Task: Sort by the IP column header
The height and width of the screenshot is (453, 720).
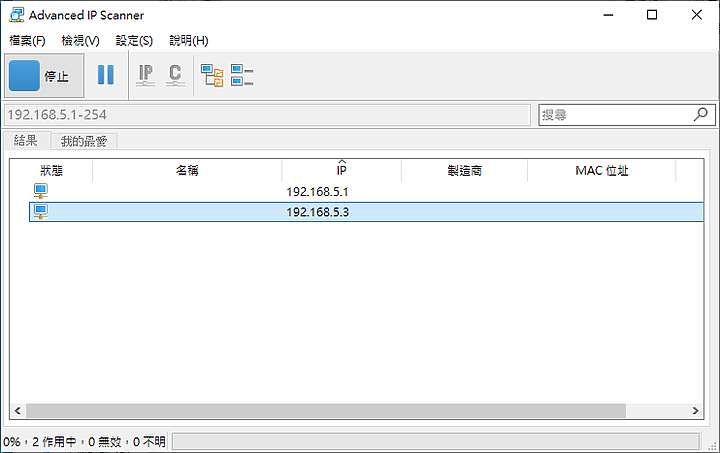Action: [x=341, y=171]
